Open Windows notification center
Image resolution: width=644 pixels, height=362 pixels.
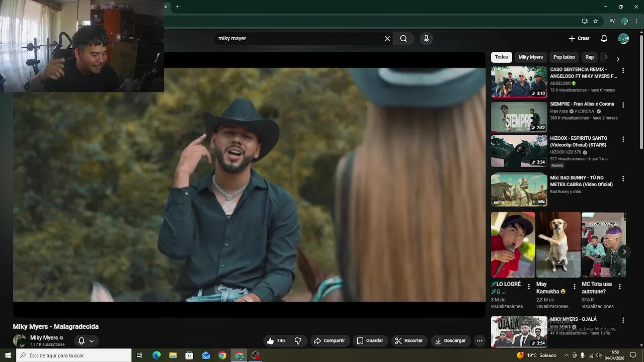coord(633,355)
